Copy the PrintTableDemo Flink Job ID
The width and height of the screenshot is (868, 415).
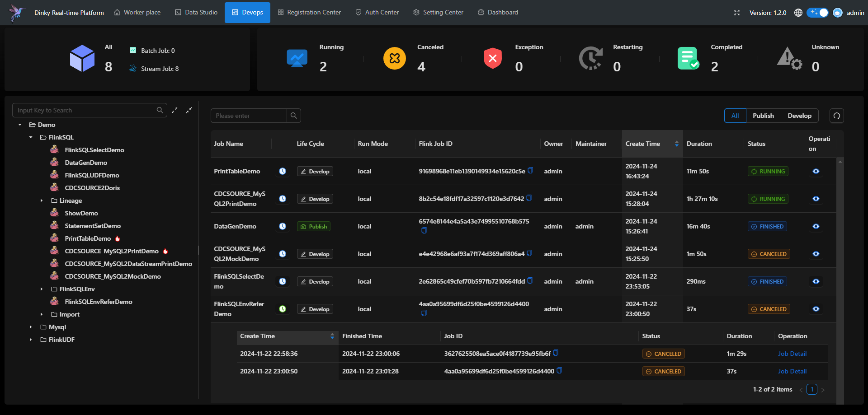pos(530,171)
